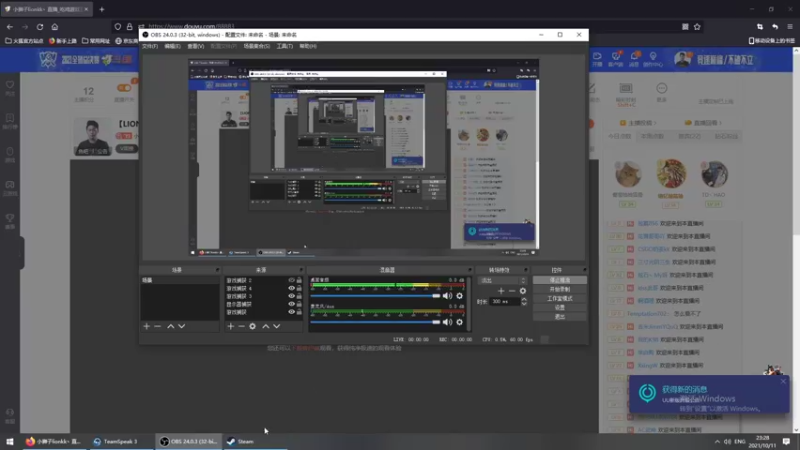This screenshot has height=450, width=800.
Task: Open the Windows Start menu
Action: click(x=10, y=441)
